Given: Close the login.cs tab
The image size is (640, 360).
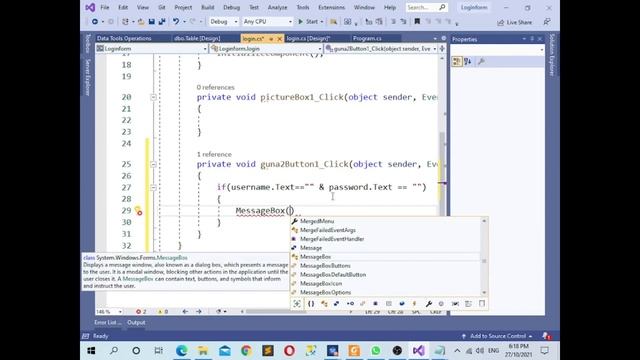Looking at the screenshot, I should (x=280, y=39).
